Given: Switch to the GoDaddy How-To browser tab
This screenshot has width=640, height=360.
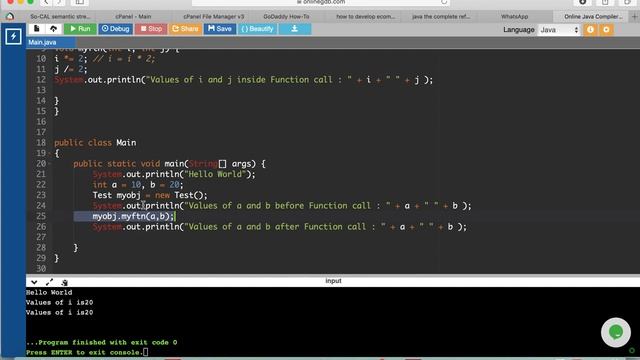Looking at the screenshot, I should 286,17.
